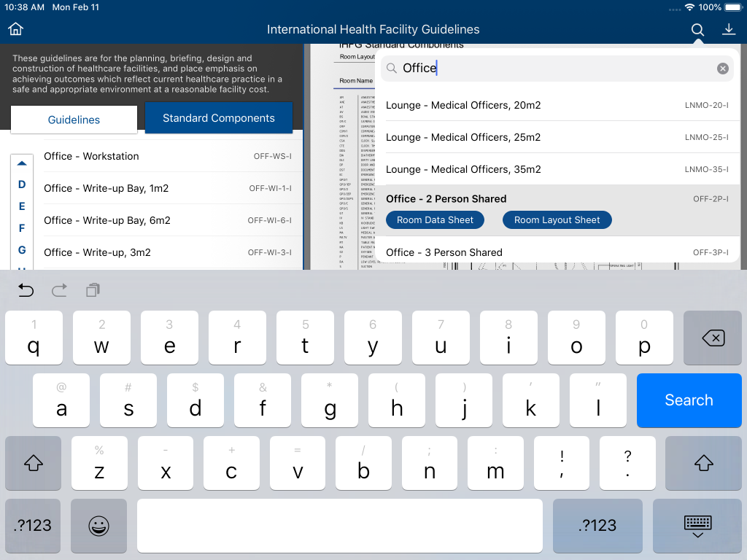The image size is (747, 560).
Task: Tap the download icon in header
Action: (x=729, y=29)
